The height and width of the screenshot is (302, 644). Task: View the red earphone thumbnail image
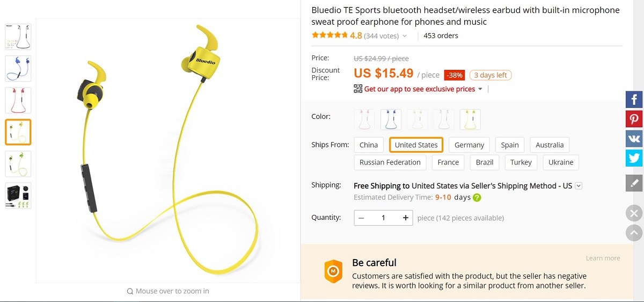(18, 100)
